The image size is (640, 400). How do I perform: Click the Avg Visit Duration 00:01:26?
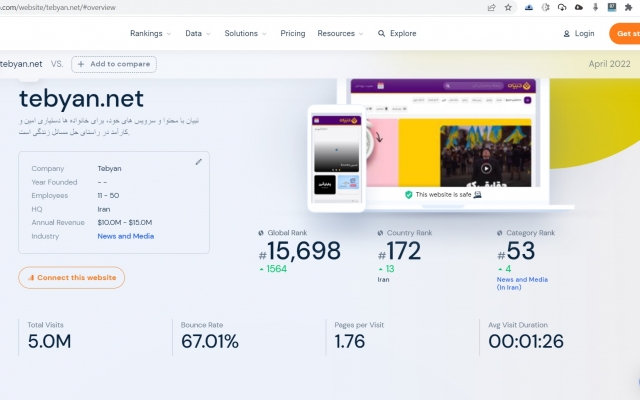526,341
